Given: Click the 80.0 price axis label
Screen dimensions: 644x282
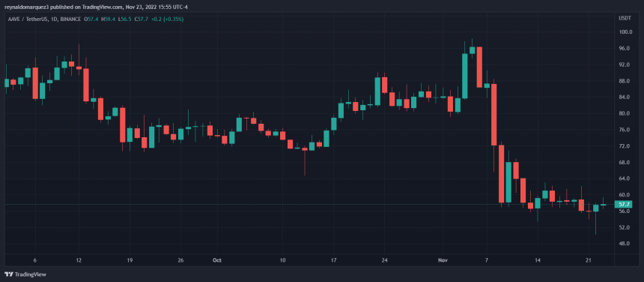Looking at the screenshot, I should click(x=625, y=113).
